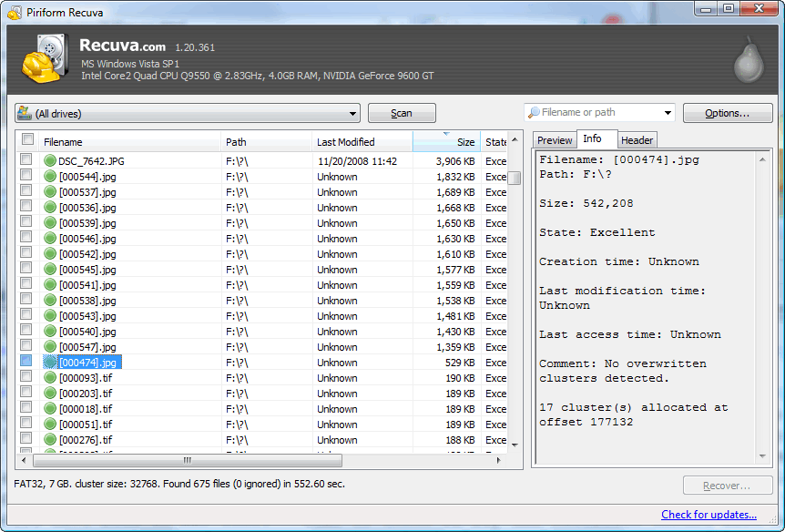Check the box for [000544].jpg
Screen dimensions: 785x532
coord(26,175)
